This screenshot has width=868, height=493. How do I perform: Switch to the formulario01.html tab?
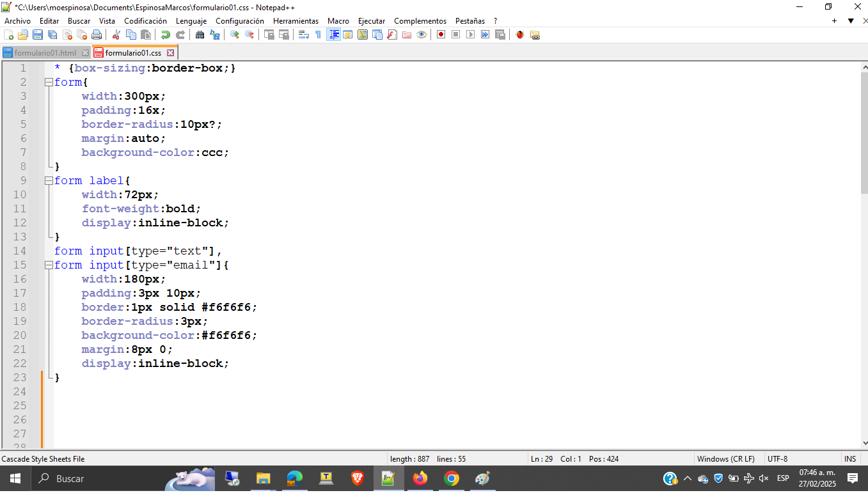tap(45, 52)
